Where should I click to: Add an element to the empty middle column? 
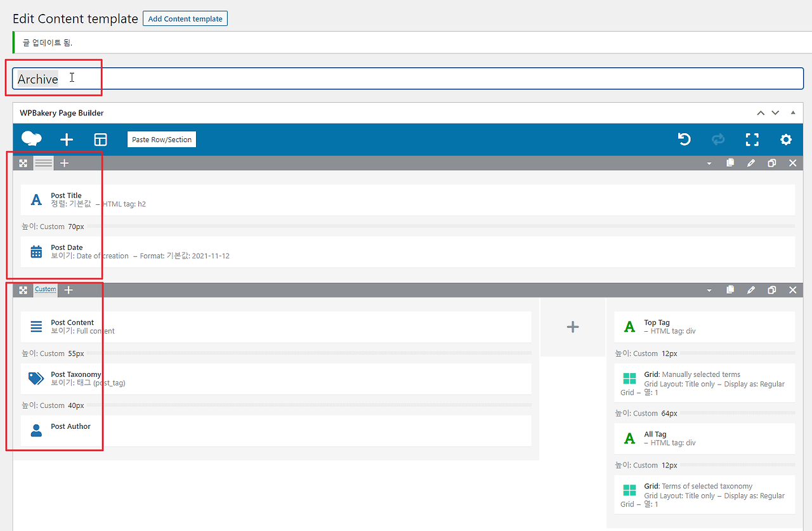[x=573, y=327]
